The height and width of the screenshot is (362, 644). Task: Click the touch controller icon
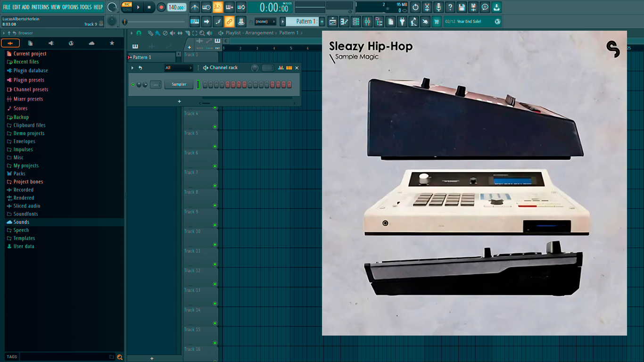(x=425, y=21)
